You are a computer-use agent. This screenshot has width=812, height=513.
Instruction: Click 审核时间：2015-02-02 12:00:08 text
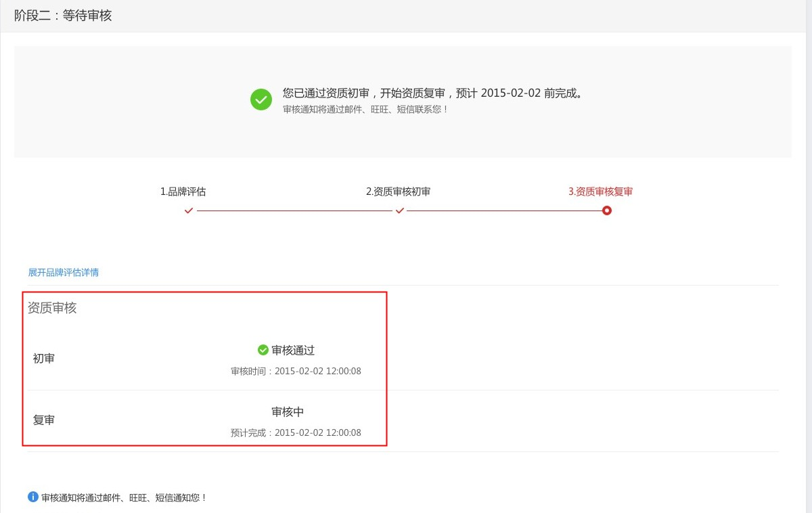(x=296, y=371)
